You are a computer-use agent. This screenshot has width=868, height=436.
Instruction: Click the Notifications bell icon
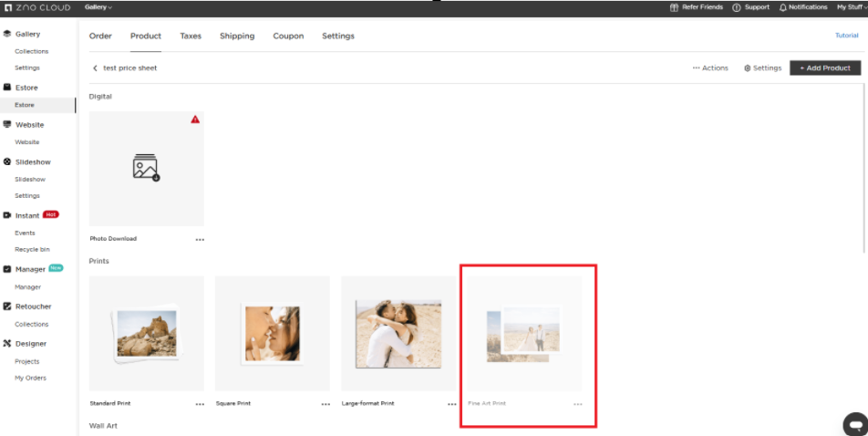click(783, 7)
